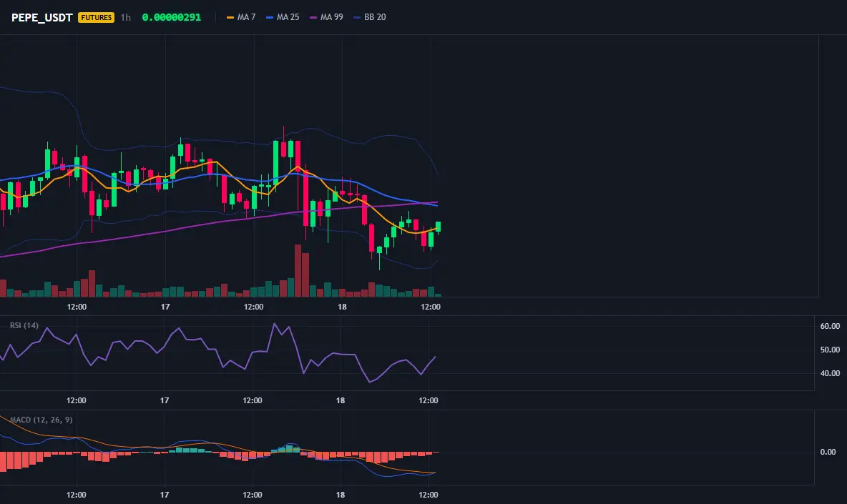Viewport: 847px width, 504px height.
Task: Click the 18 date label under the RSI panel
Action: tap(341, 400)
